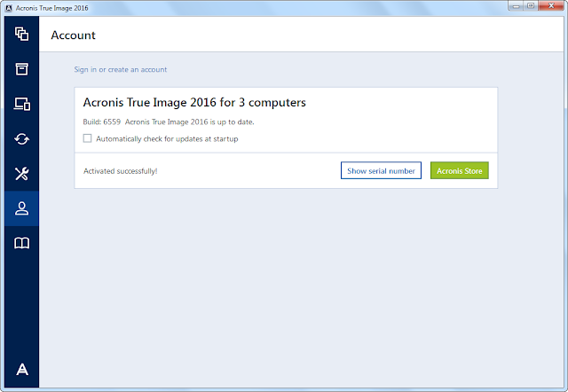Open the Backup section in sidebar

[21, 34]
